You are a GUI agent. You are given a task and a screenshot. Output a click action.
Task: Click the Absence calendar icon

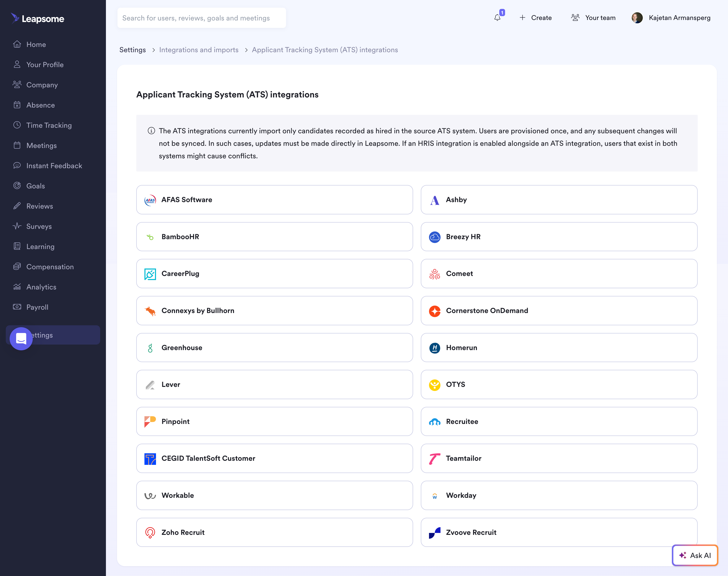pos(17,105)
